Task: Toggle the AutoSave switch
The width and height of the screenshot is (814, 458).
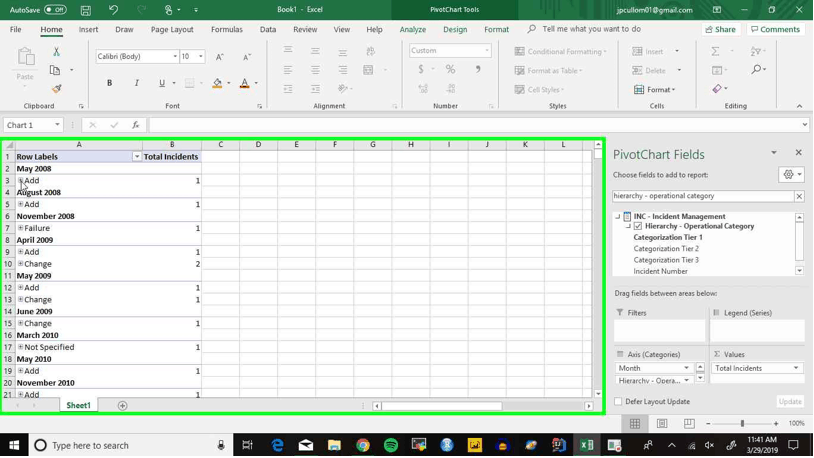Action: pyautogui.click(x=55, y=10)
